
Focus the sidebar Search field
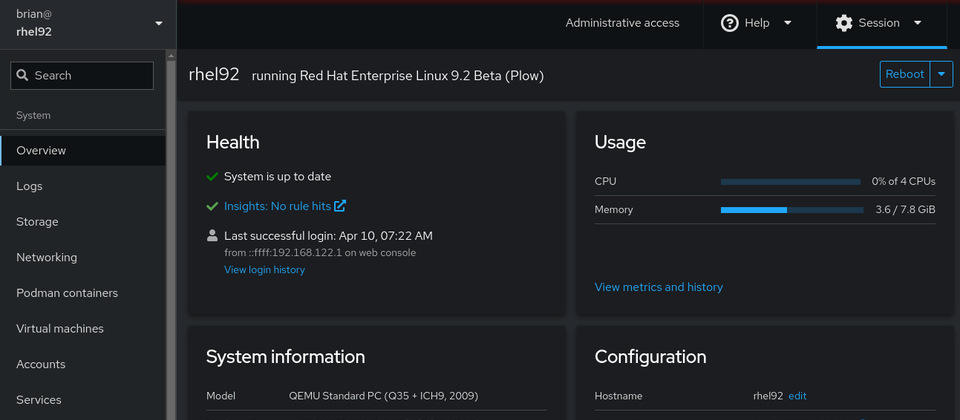click(82, 75)
